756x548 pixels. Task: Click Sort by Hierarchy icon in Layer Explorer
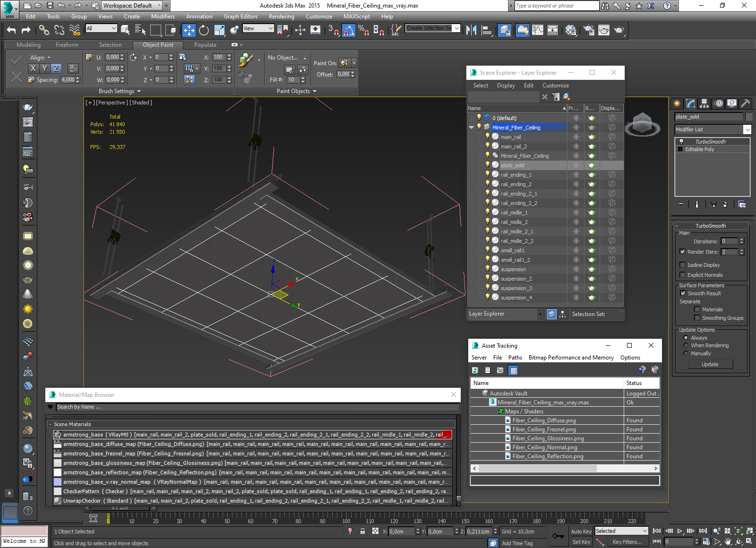(562, 314)
